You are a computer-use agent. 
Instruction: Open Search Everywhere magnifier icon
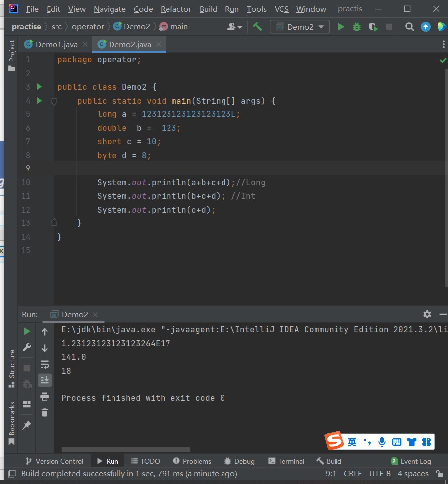(x=409, y=27)
